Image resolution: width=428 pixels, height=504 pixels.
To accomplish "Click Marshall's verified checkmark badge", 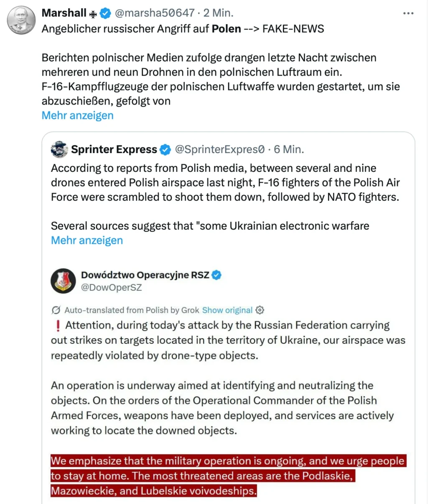I will (x=104, y=13).
